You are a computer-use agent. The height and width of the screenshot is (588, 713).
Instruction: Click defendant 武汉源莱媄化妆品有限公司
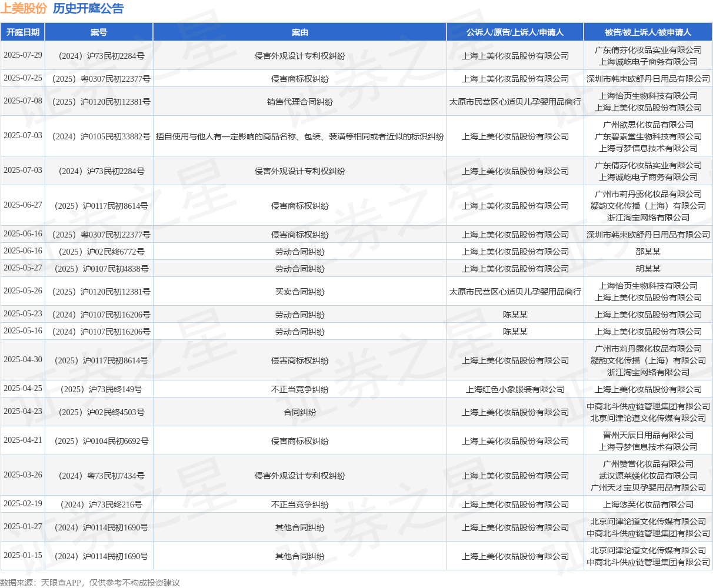pos(648,476)
